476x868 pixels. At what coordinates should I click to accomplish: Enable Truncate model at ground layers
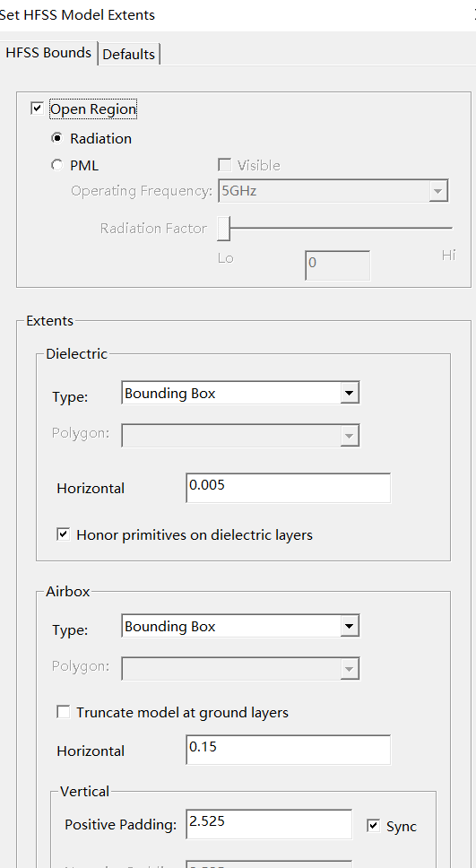[64, 712]
